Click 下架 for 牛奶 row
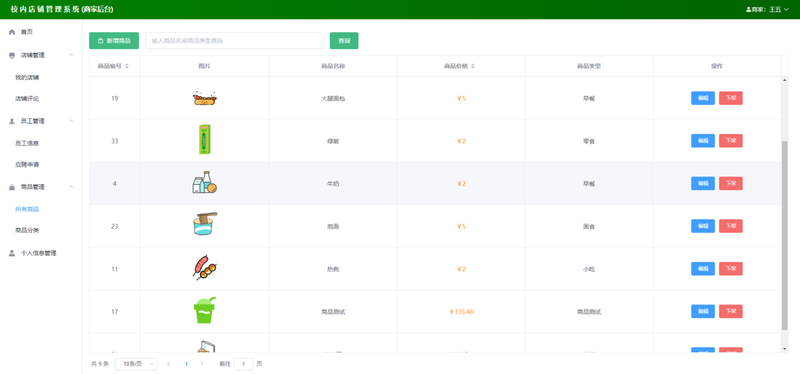The image size is (800, 374). coord(731,183)
